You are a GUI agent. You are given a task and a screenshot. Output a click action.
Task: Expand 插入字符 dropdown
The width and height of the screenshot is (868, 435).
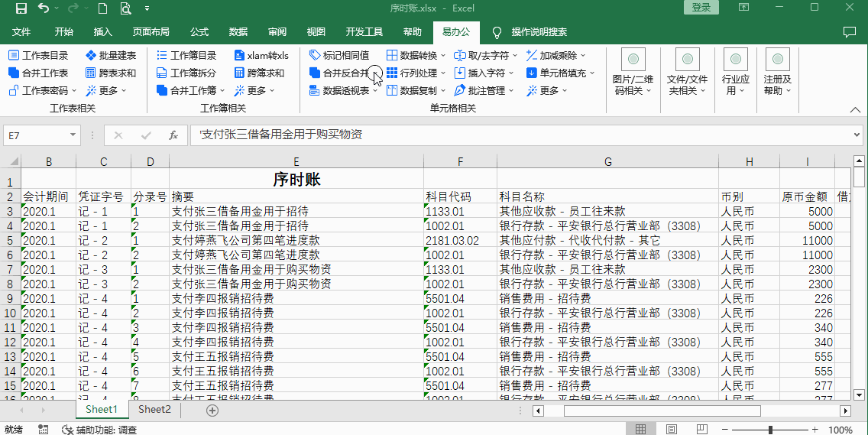point(511,73)
